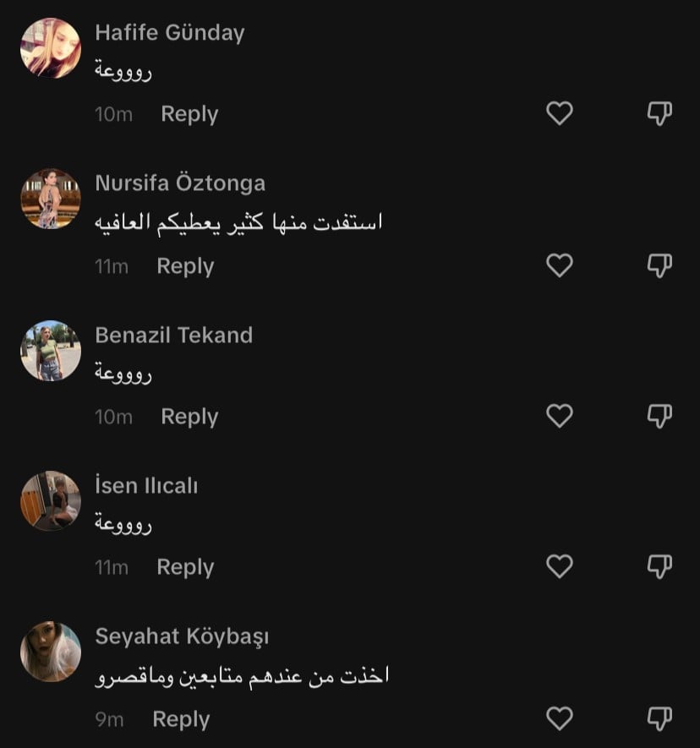The height and width of the screenshot is (748, 700).
Task: Reply to Hafife Günday's comment
Action: click(189, 114)
